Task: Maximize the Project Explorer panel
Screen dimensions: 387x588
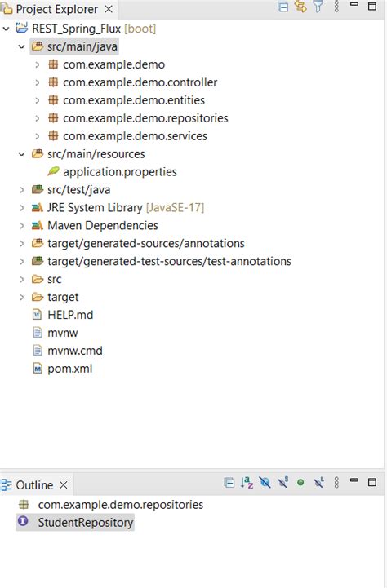Action: (x=372, y=6)
